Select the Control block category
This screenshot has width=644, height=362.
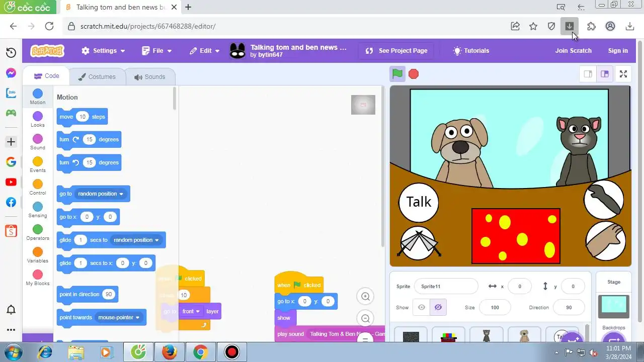tap(38, 188)
